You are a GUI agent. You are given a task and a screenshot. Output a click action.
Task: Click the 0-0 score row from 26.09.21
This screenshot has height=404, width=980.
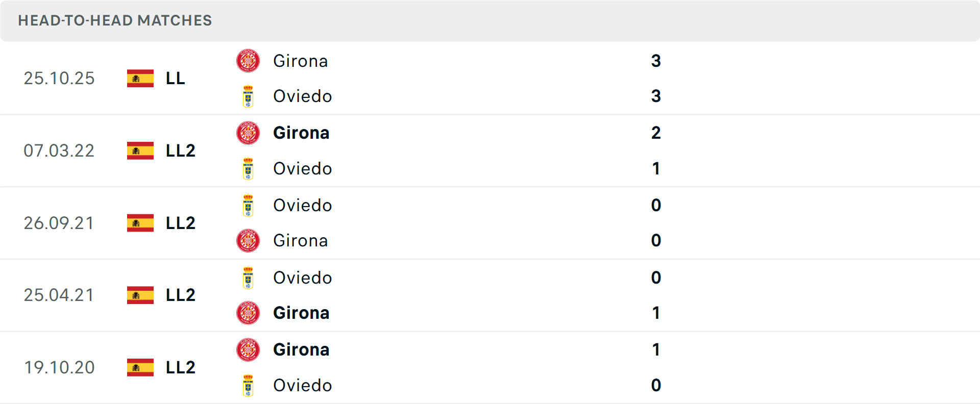point(656,223)
